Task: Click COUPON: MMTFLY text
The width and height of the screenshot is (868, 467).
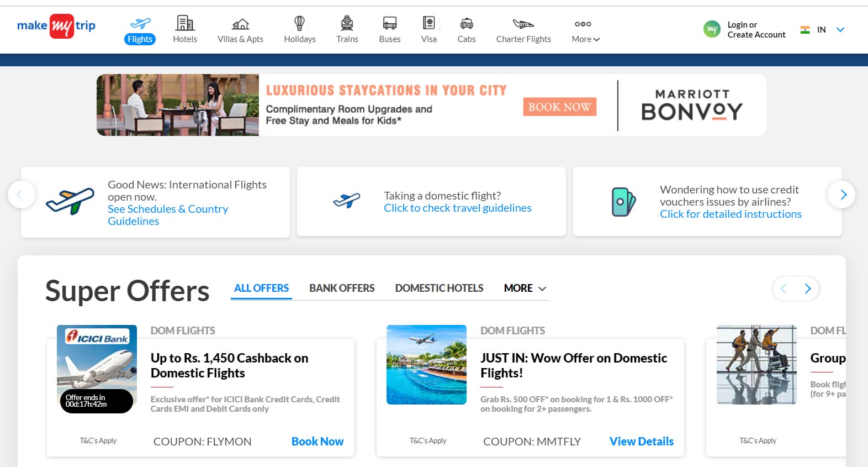Action: [x=532, y=442]
